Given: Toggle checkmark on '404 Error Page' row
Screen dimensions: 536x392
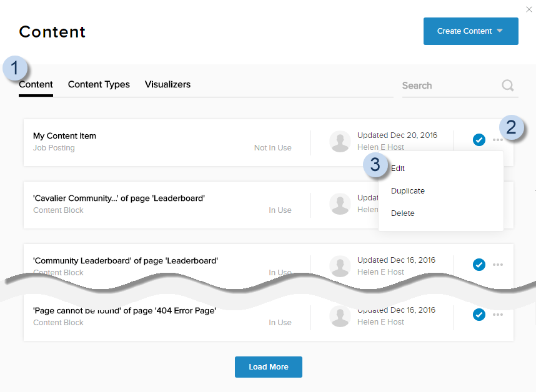Looking at the screenshot, I should coord(479,315).
